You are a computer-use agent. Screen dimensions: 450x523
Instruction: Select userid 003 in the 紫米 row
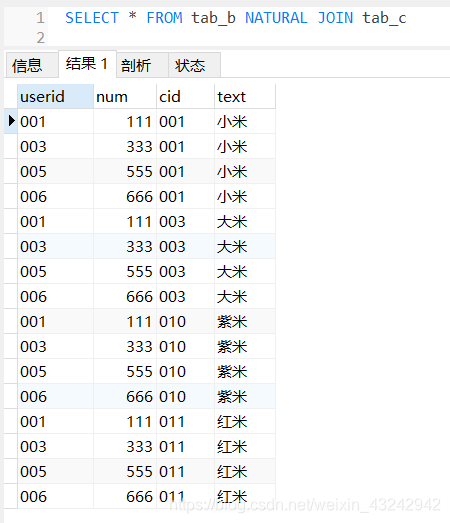tap(55, 347)
